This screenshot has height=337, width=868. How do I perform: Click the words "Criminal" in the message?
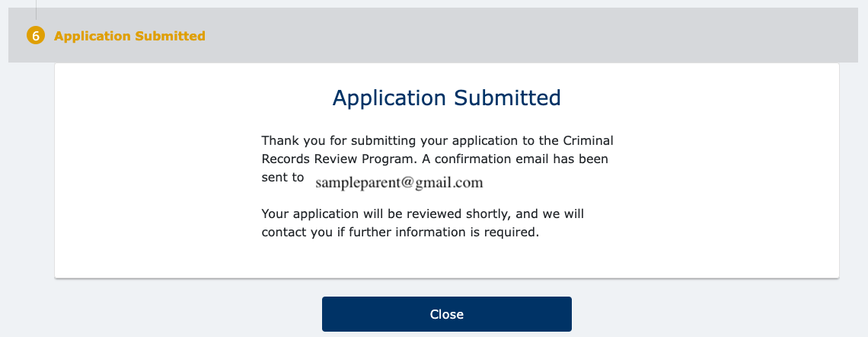pos(588,141)
